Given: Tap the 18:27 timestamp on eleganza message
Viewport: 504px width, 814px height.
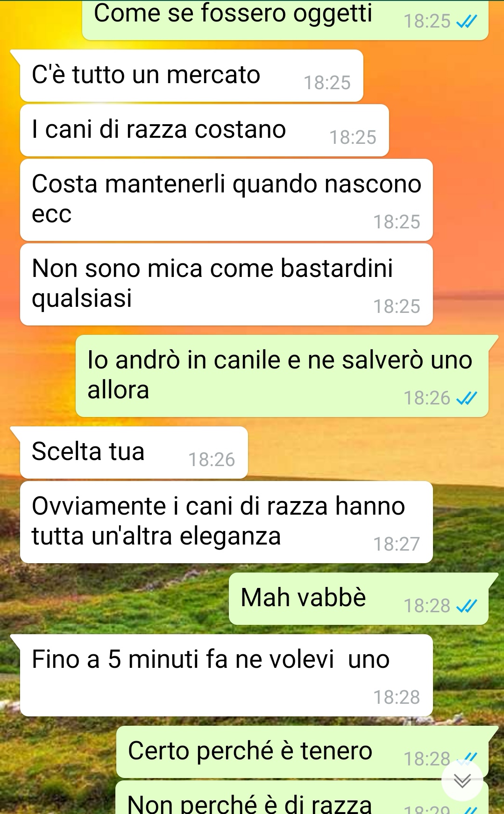Looking at the screenshot, I should pos(397,545).
